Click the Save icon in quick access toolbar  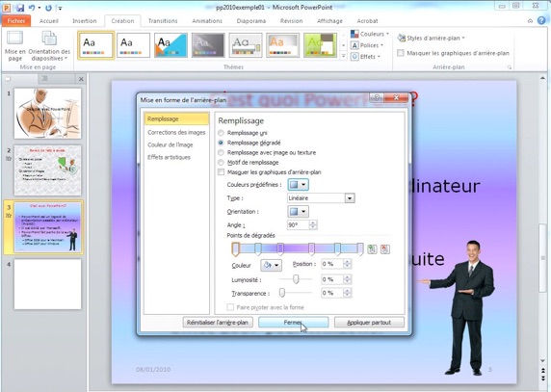[x=19, y=8]
